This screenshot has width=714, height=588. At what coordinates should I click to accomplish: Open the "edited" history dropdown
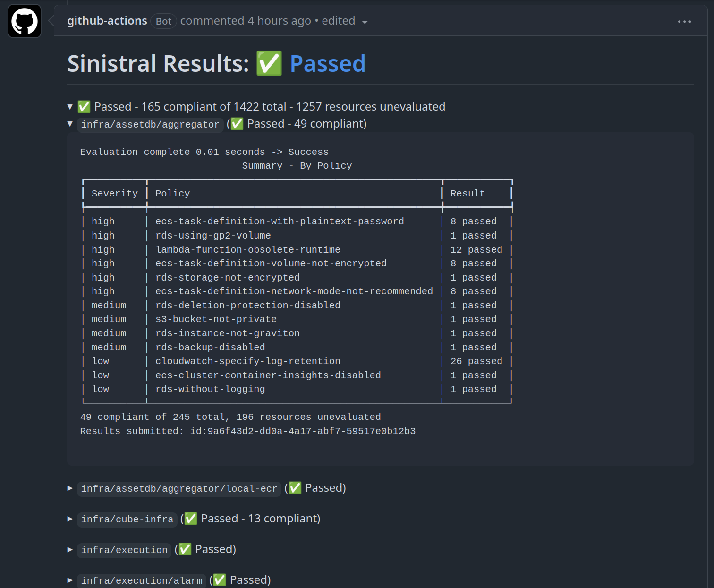coord(365,22)
